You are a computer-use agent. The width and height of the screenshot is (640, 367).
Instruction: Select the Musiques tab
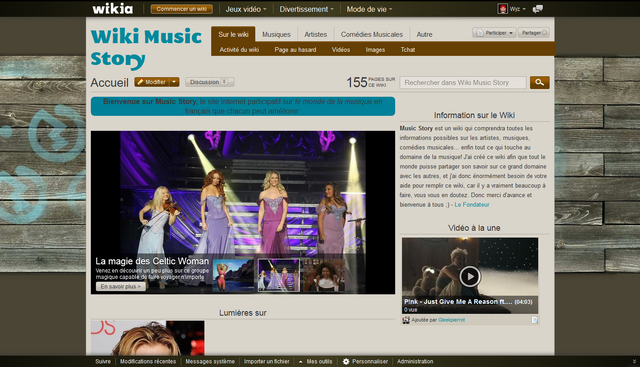point(276,34)
